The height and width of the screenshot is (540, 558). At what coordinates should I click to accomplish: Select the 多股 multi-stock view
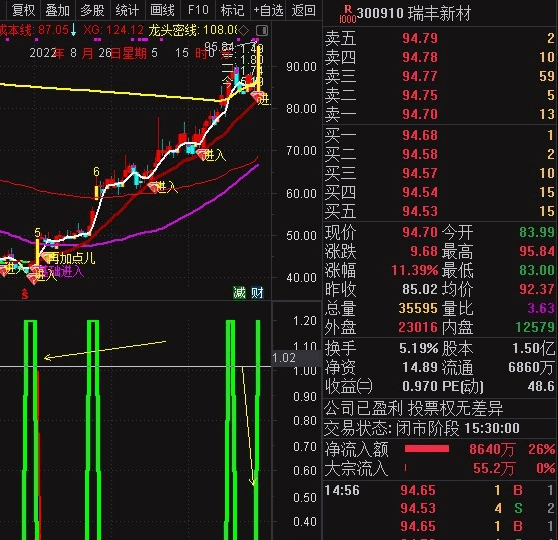coord(92,10)
